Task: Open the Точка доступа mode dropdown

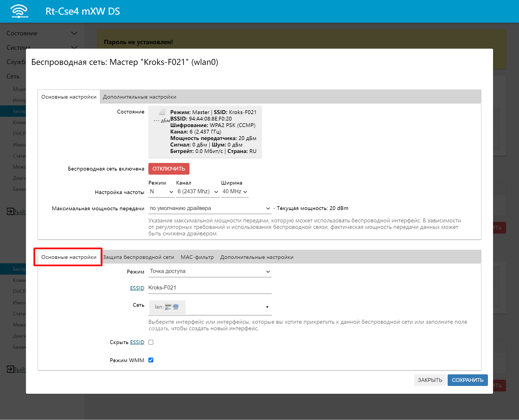Action: [x=210, y=271]
